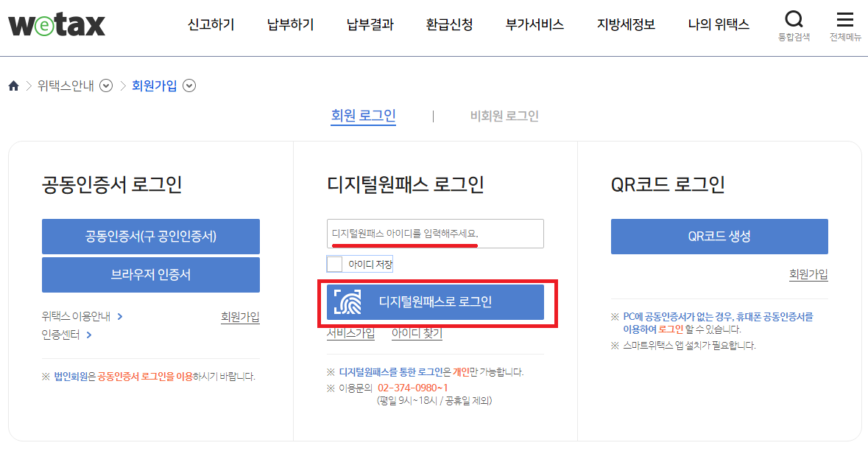
Task: Open the 납부하기 menu
Action: (x=290, y=24)
